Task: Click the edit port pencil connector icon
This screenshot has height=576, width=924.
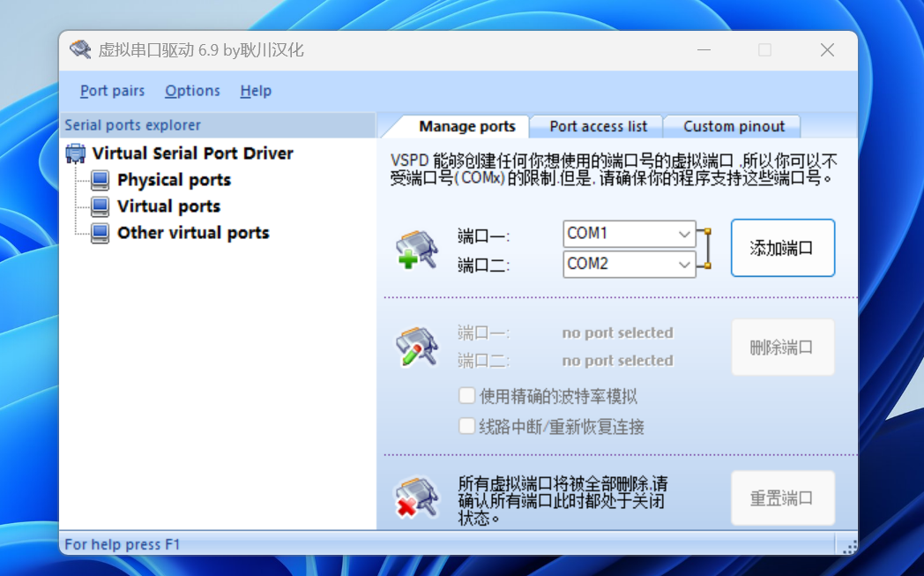Action: pos(417,347)
